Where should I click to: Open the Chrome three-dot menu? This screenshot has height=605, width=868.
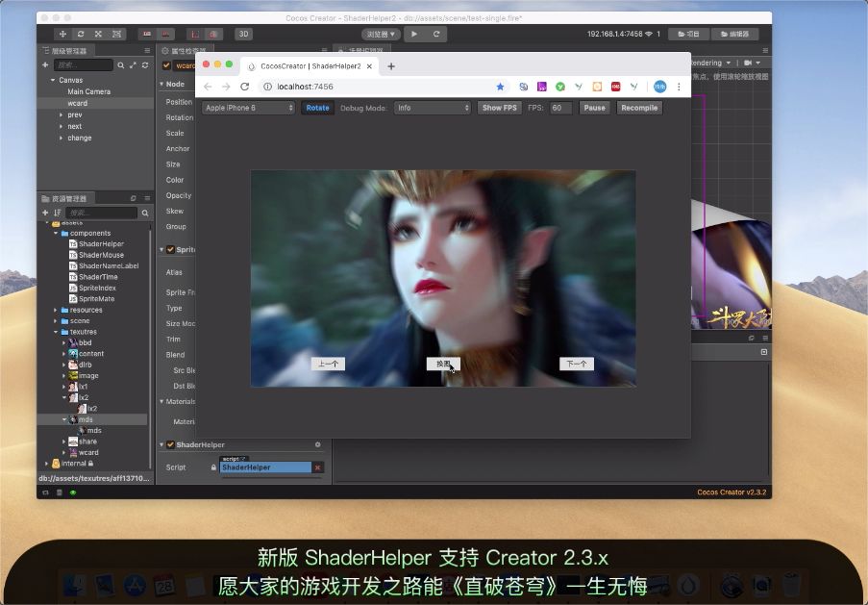point(679,87)
